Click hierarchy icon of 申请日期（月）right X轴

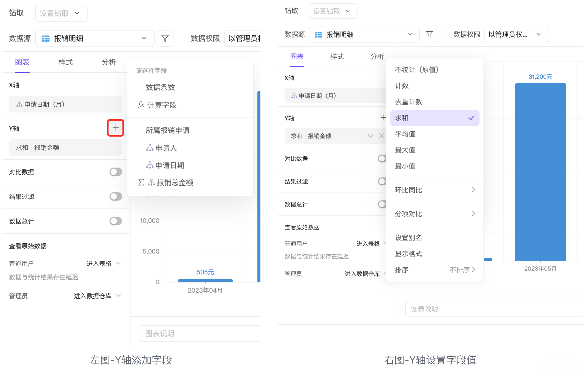pyautogui.click(x=294, y=96)
